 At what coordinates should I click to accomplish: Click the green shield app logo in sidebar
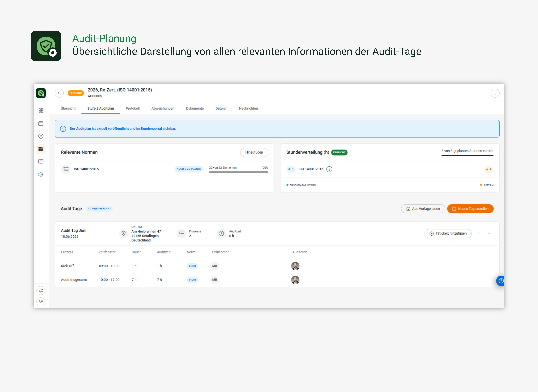41,93
